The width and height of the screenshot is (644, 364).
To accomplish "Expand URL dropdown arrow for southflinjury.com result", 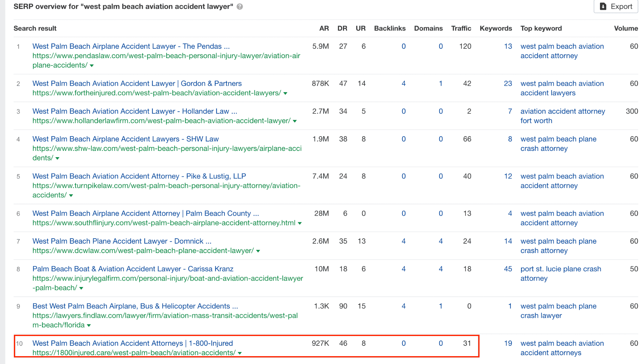I will [x=300, y=223].
